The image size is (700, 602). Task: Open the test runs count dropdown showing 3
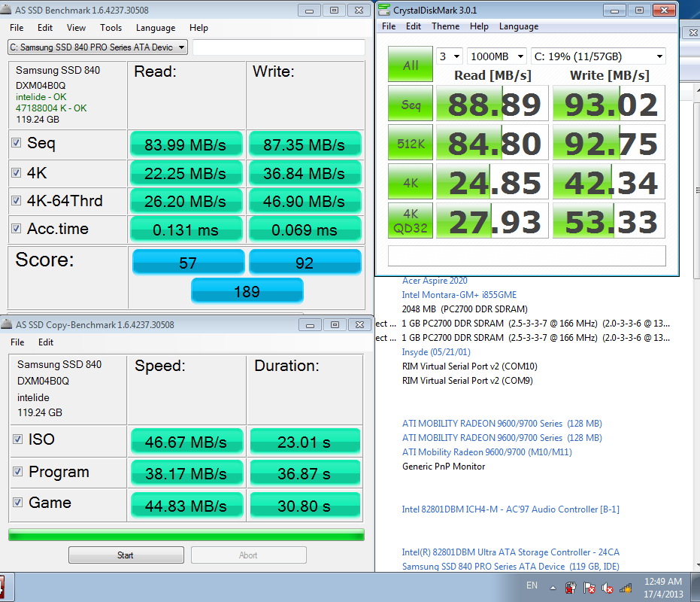tap(449, 56)
